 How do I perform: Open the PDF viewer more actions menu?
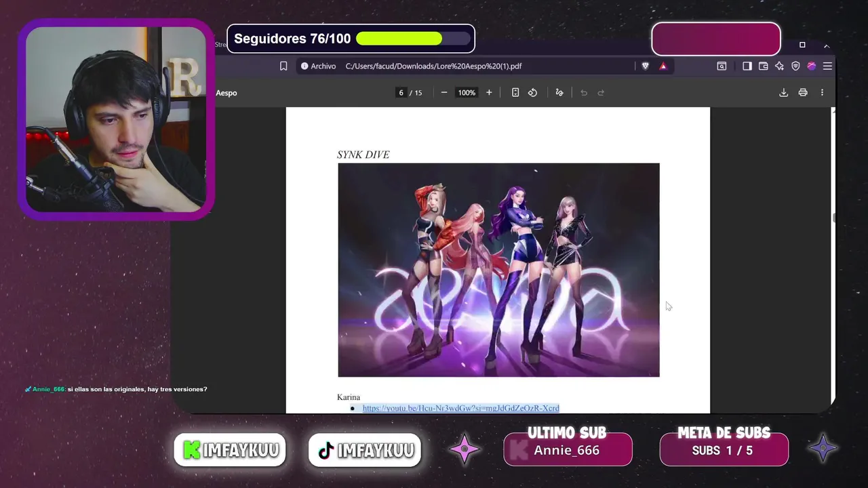pos(822,92)
